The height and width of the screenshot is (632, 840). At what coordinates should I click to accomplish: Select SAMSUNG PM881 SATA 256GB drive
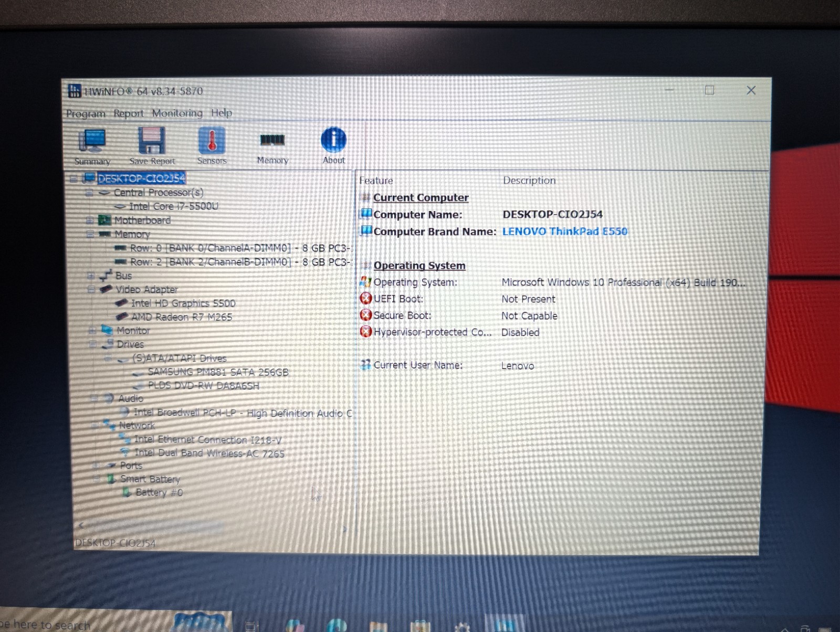[x=218, y=372]
